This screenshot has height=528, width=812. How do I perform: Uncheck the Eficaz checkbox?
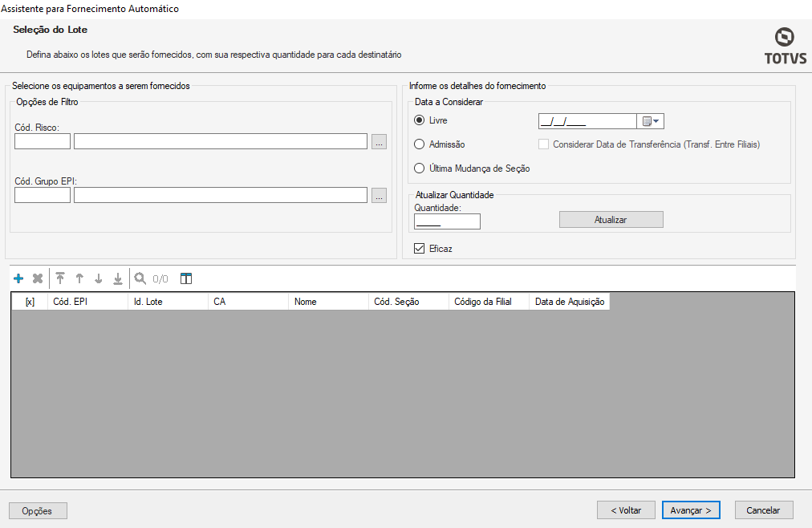pyautogui.click(x=419, y=249)
